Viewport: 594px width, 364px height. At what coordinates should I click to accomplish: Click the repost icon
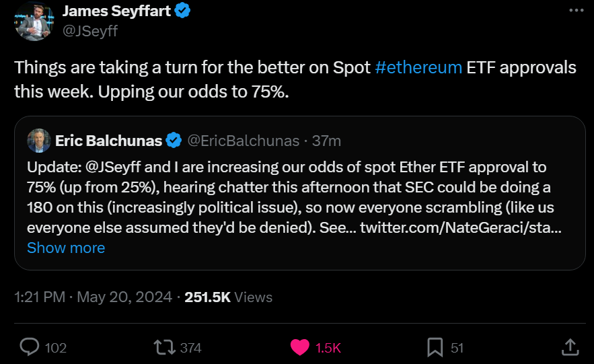coord(163,347)
